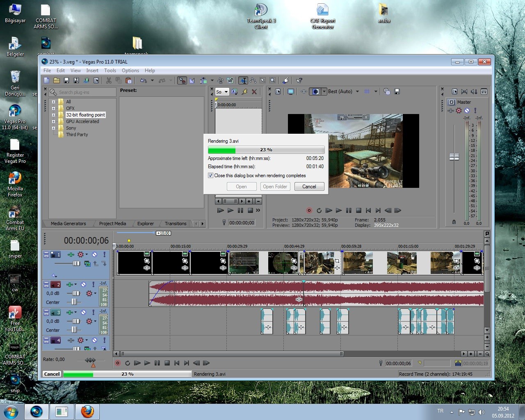
Task: Click the timeline horizontal scrollbar
Action: [x=231, y=354]
